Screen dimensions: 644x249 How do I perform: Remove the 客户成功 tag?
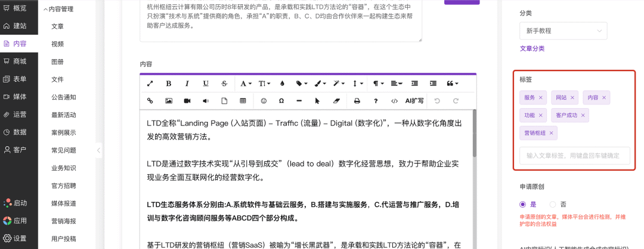pos(583,115)
